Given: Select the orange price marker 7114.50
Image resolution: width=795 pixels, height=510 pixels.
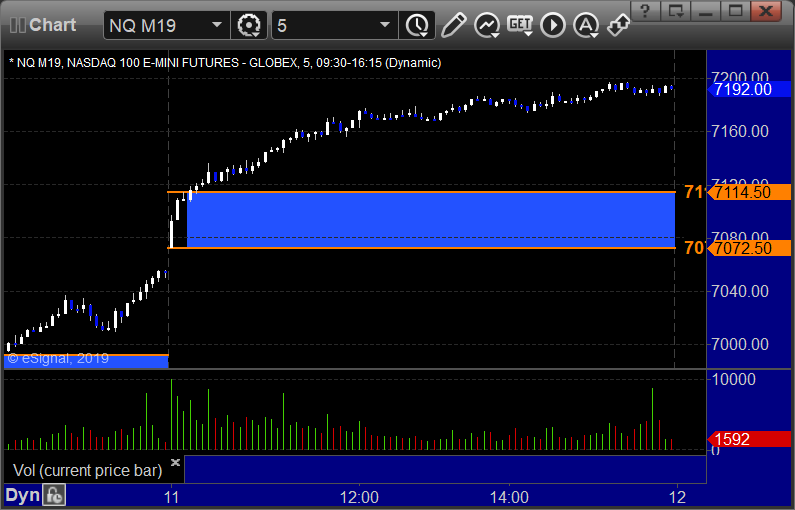Looking at the screenshot, I should click(749, 192).
